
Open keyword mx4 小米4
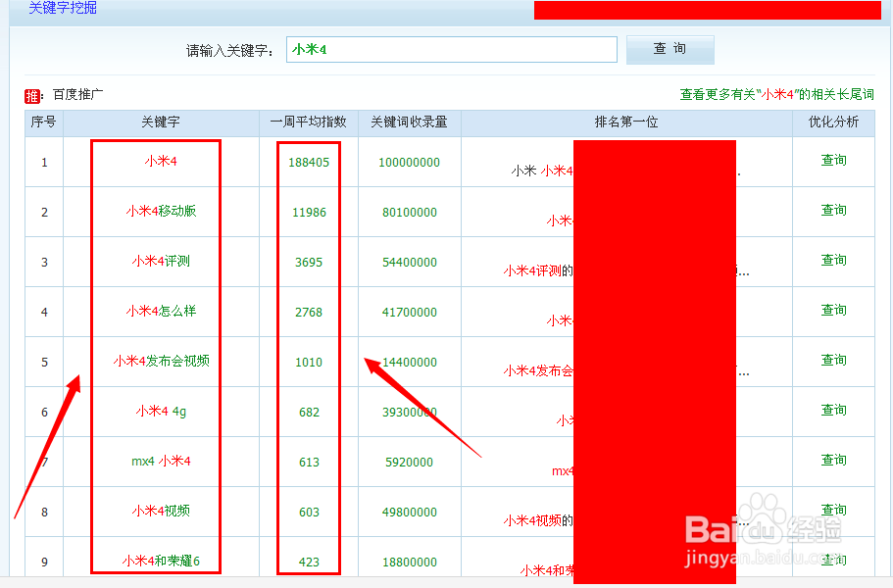[161, 461]
